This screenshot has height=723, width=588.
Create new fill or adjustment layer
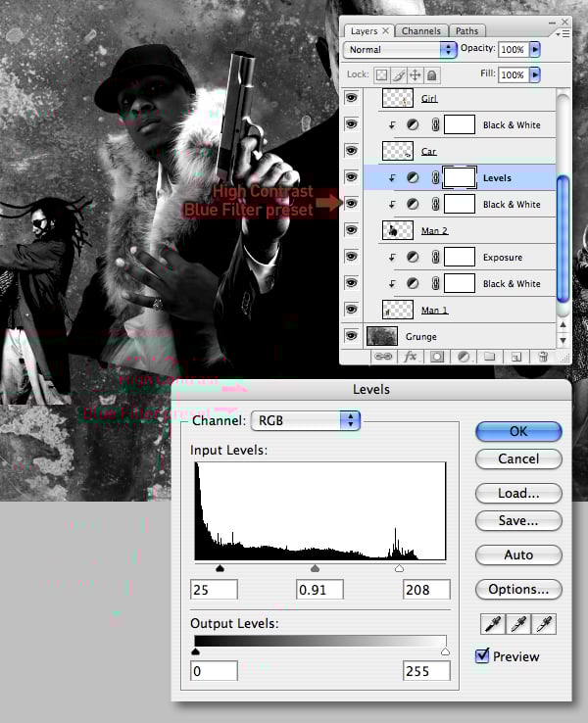(x=464, y=357)
